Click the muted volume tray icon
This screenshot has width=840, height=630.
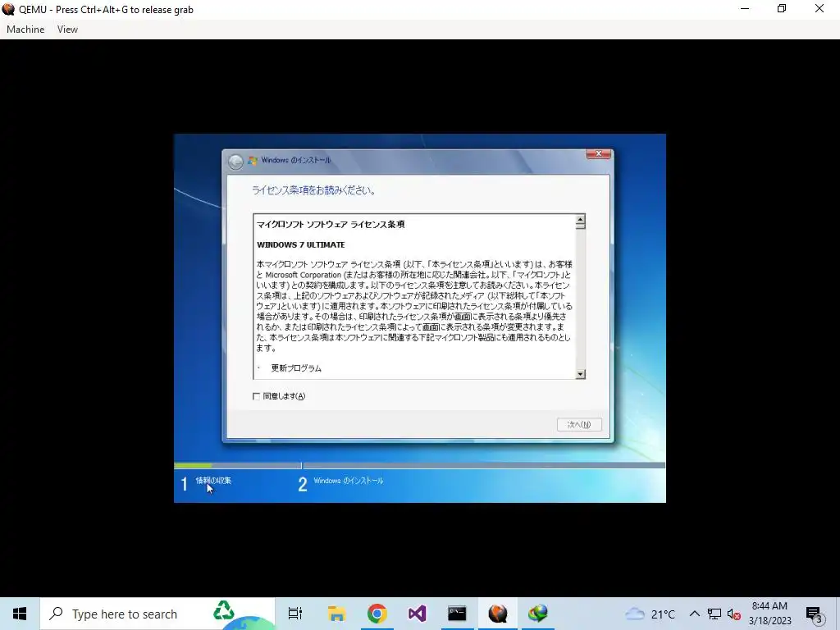(x=734, y=614)
